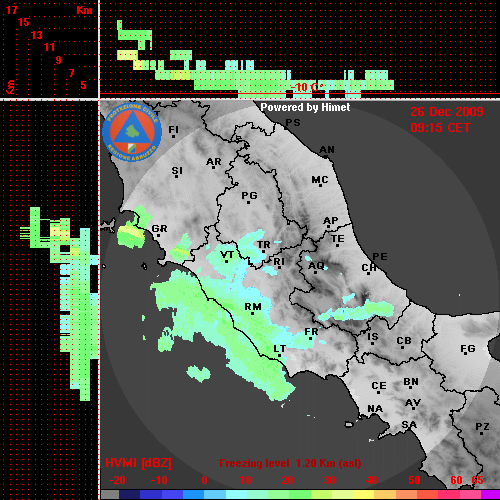500x500 pixels.
Task: Click the '60' dBZ scale value
Action: (x=456, y=480)
